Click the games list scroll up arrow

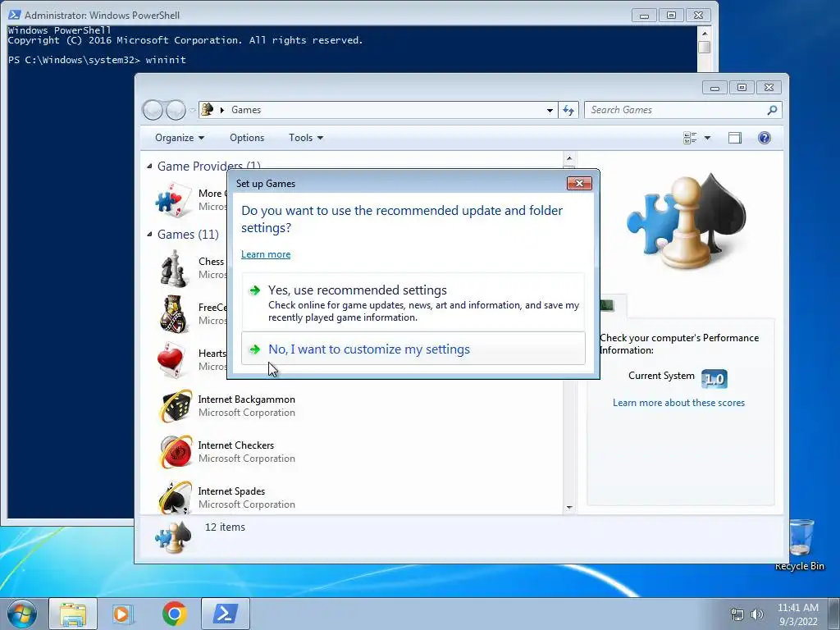569,158
